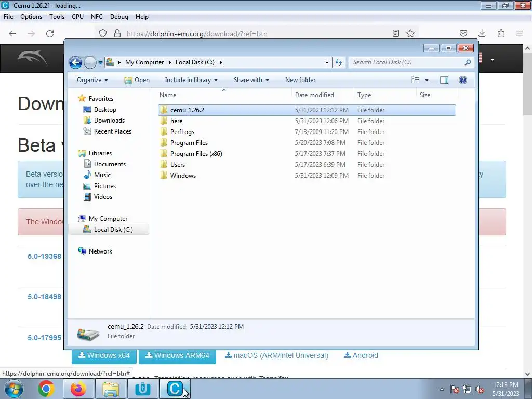Open the File menu in Cemu
The height and width of the screenshot is (399, 532).
(x=8, y=16)
